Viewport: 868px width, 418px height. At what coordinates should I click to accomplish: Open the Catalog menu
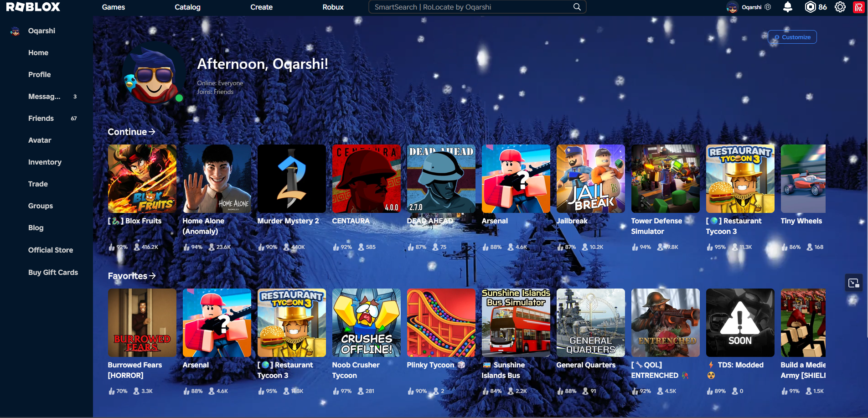(x=187, y=7)
